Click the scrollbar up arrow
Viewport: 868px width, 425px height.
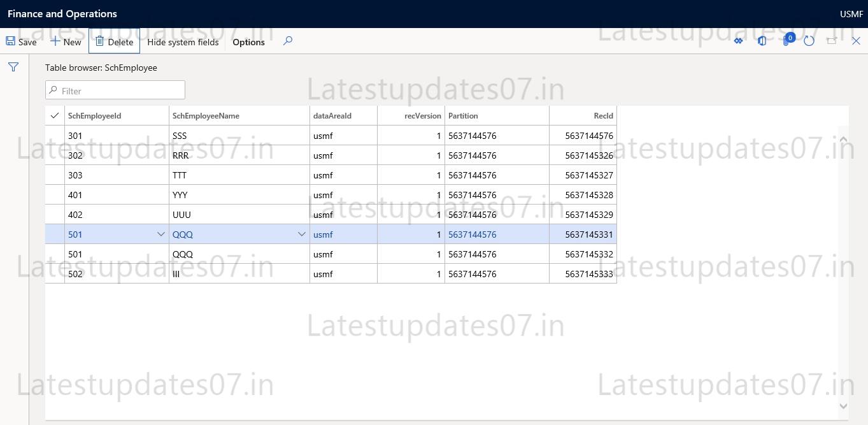(x=843, y=139)
